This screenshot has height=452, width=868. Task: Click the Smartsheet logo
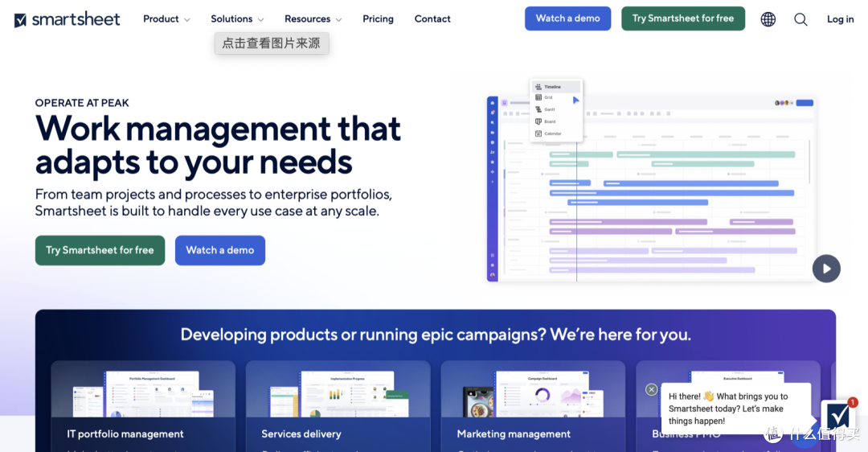67,19
